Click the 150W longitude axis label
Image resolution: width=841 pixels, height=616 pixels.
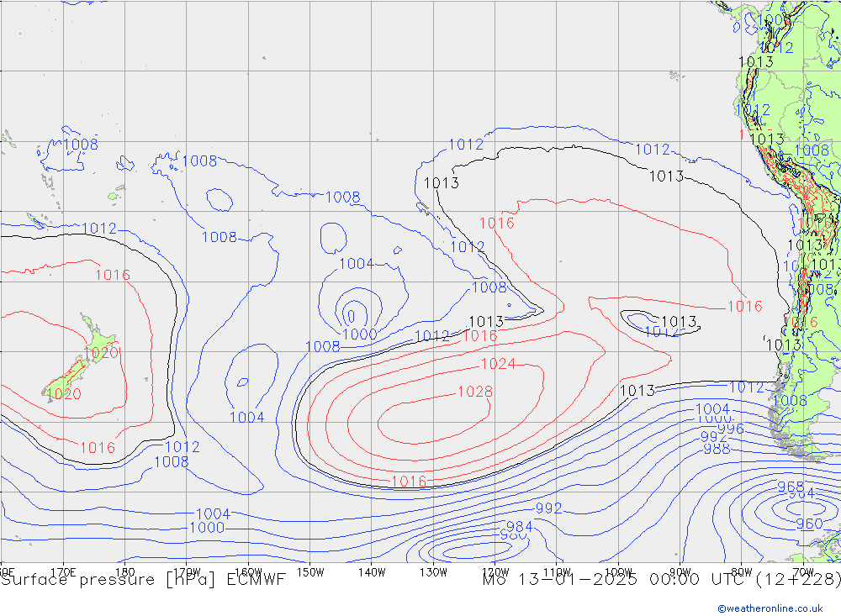point(310,571)
